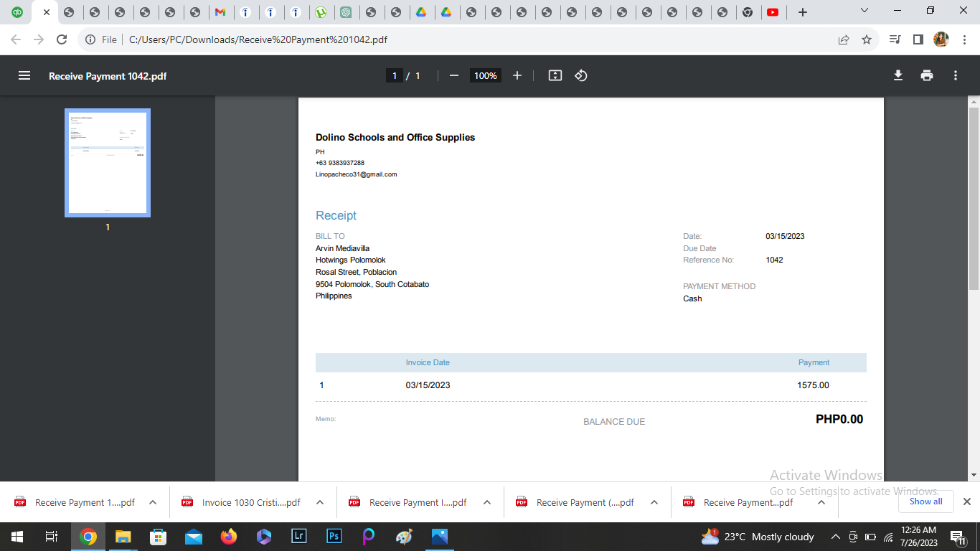Open the PDF viewer more actions menu
Viewport: 980px width, 551px height.
coord(956,75)
